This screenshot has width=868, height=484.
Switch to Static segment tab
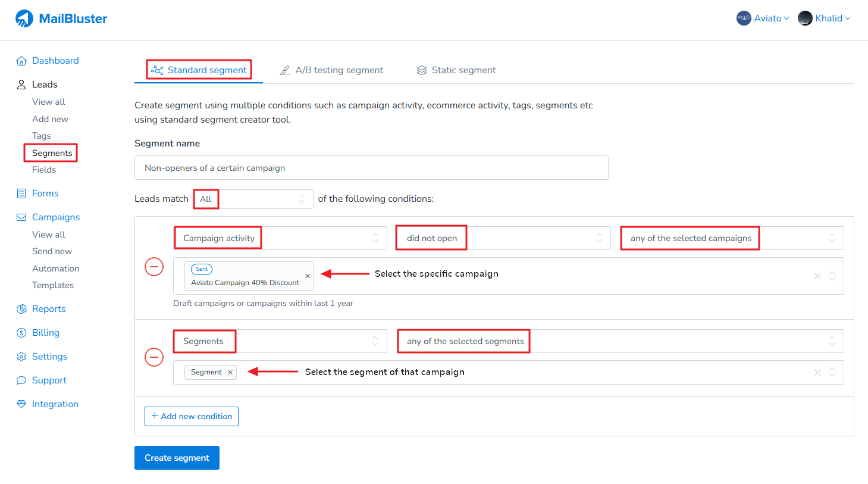click(456, 70)
